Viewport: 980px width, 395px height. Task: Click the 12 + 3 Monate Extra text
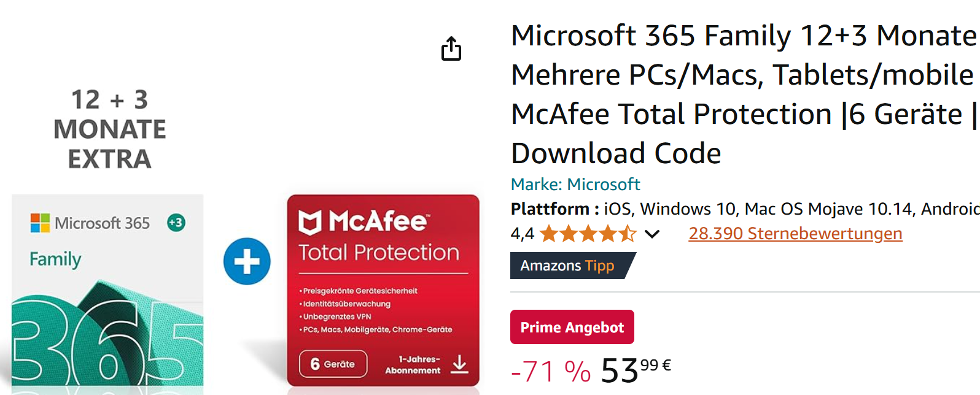click(110, 129)
